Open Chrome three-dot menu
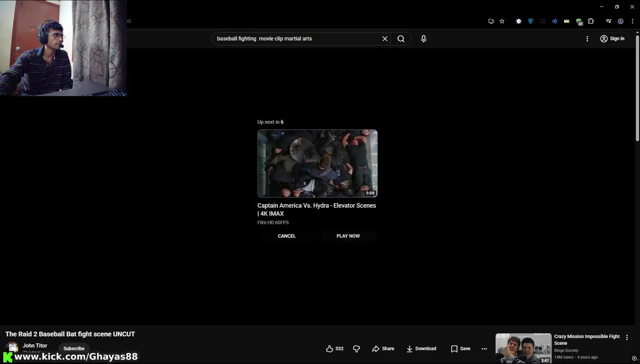Screen dimensions: 640x364 click(x=632, y=21)
